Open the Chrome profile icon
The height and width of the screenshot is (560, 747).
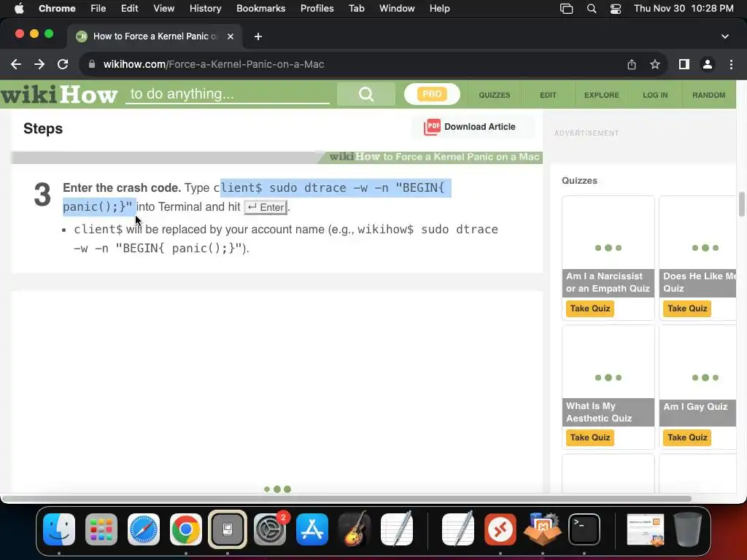click(708, 64)
